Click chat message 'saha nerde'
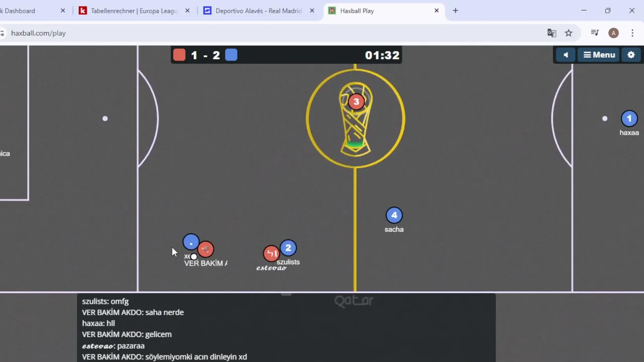 [x=165, y=312]
